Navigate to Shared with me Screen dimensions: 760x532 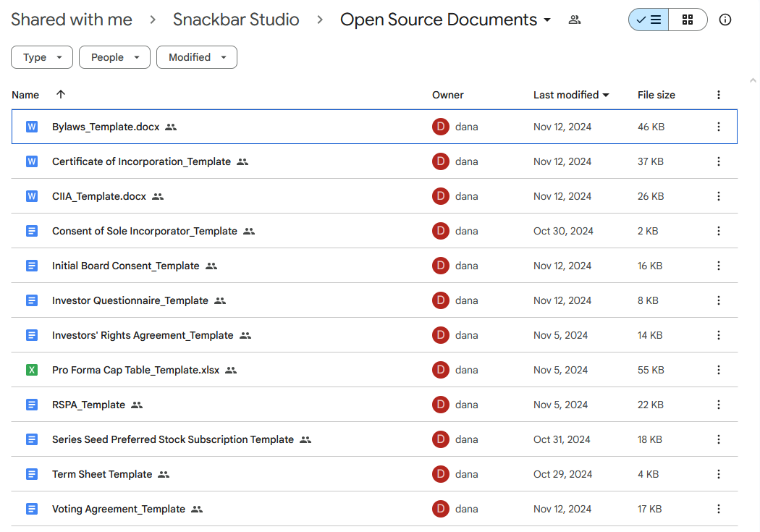click(71, 20)
